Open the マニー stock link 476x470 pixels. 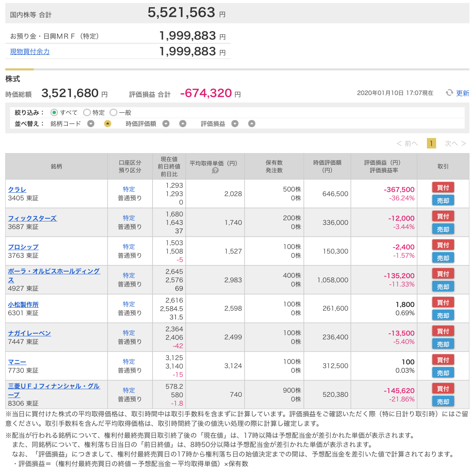[17, 362]
